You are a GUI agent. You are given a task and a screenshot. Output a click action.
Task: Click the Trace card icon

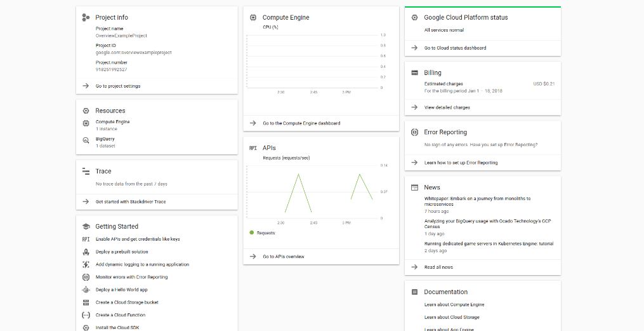pos(86,171)
